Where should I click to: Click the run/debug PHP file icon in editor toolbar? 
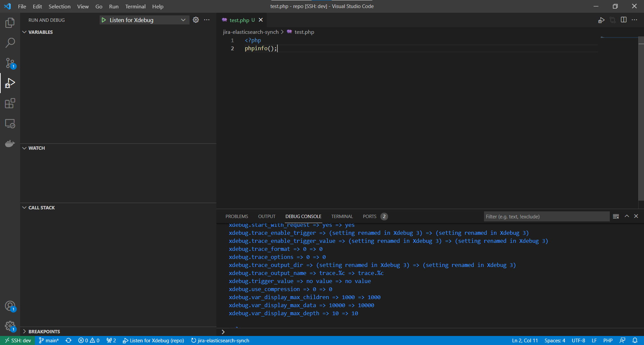(601, 20)
